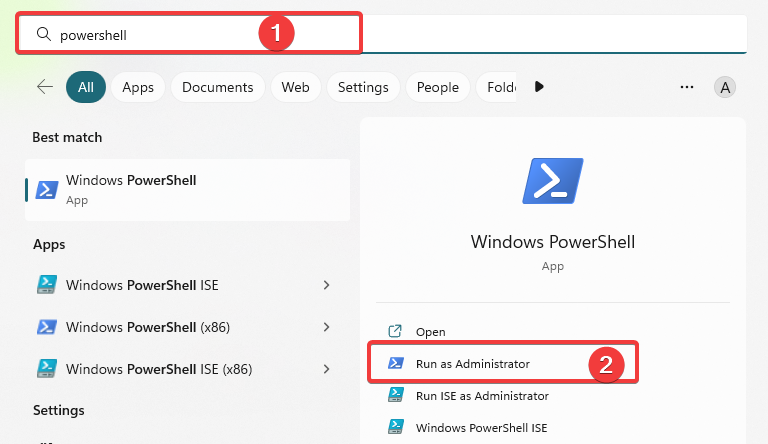This screenshot has height=444, width=768.
Task: Expand options for Windows PowerShell ISE
Action: (x=327, y=285)
